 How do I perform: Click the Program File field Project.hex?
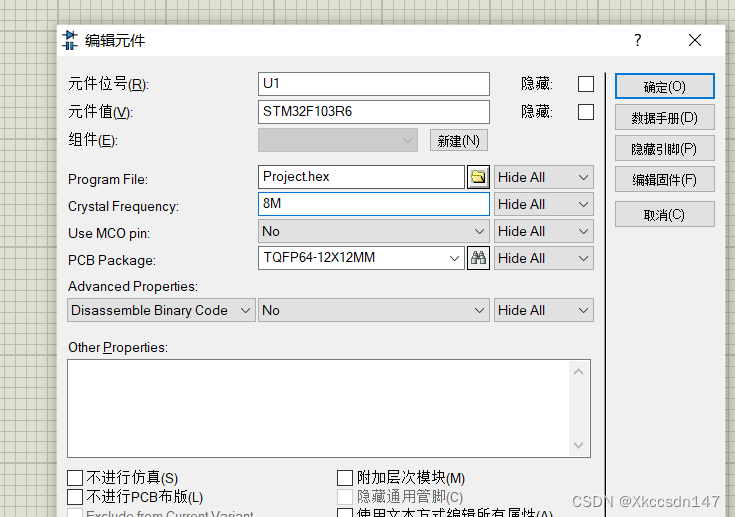(x=361, y=177)
